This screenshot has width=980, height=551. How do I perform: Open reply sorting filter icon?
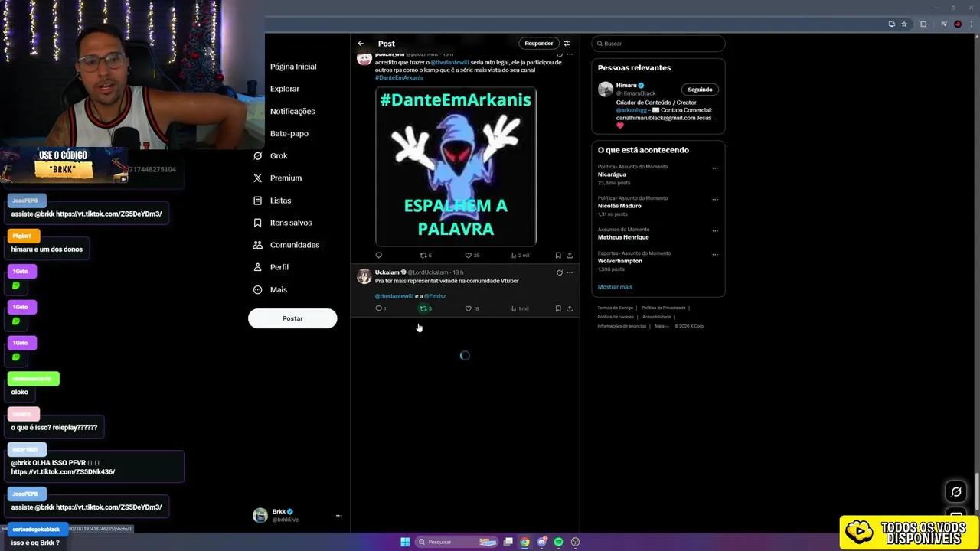pyautogui.click(x=567, y=44)
